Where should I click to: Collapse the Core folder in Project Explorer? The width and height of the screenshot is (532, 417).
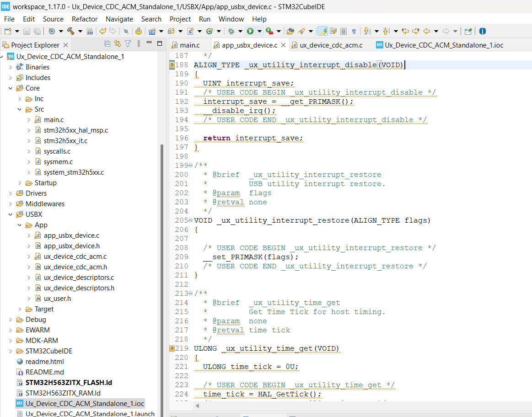click(x=11, y=88)
